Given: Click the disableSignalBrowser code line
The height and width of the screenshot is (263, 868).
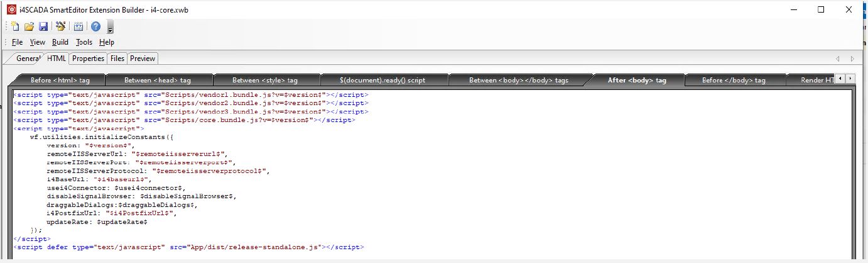Looking at the screenshot, I should coord(141,196).
